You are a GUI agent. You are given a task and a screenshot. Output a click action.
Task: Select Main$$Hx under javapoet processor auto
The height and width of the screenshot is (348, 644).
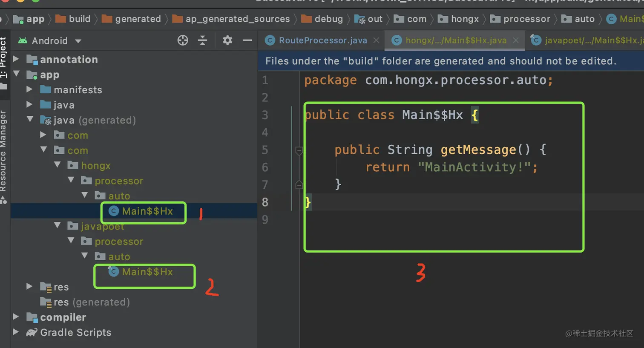(x=147, y=272)
